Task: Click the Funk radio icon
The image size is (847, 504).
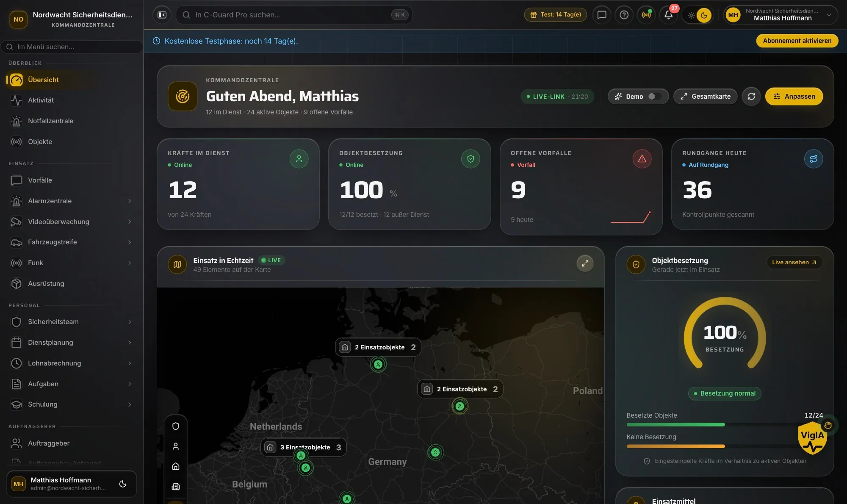Action: pos(16,263)
